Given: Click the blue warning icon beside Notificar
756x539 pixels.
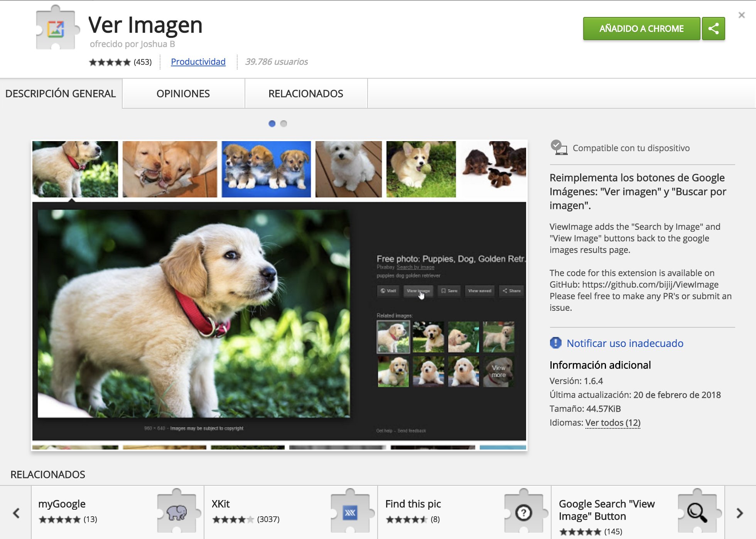Looking at the screenshot, I should 555,343.
